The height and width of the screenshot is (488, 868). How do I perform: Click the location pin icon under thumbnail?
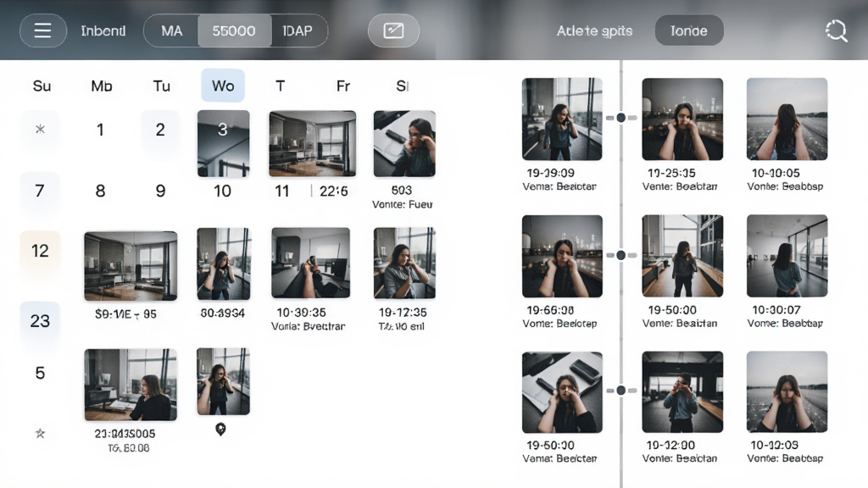[220, 429]
